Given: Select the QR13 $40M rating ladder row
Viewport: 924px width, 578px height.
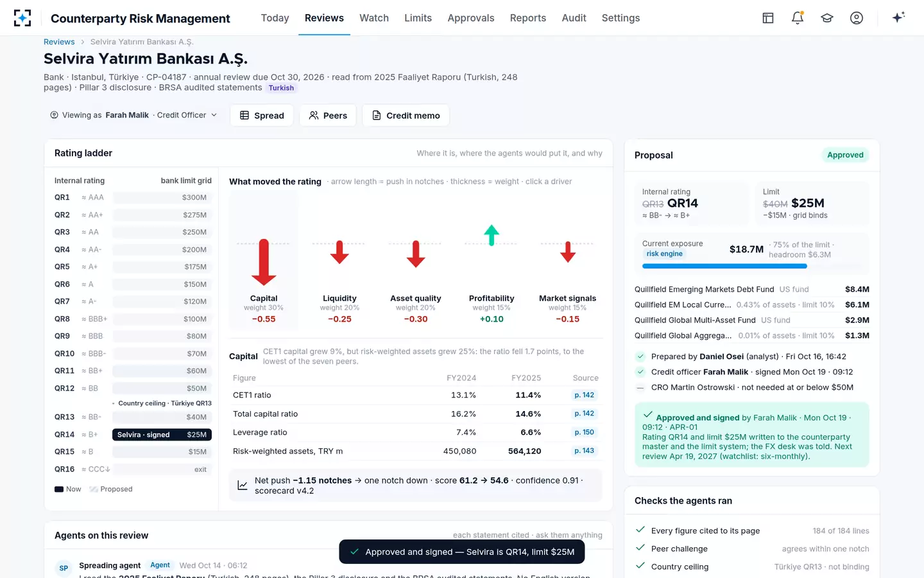Looking at the screenshot, I should pyautogui.click(x=133, y=417).
